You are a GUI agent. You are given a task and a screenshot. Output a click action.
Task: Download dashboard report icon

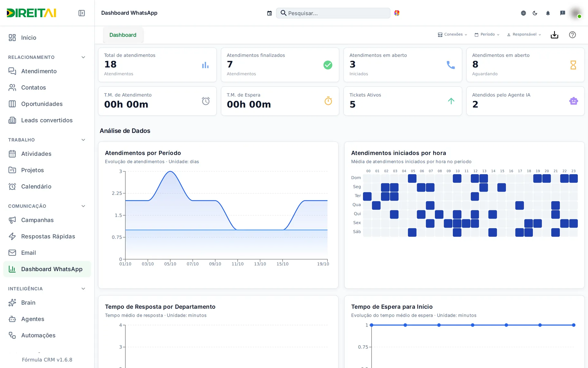(x=554, y=35)
